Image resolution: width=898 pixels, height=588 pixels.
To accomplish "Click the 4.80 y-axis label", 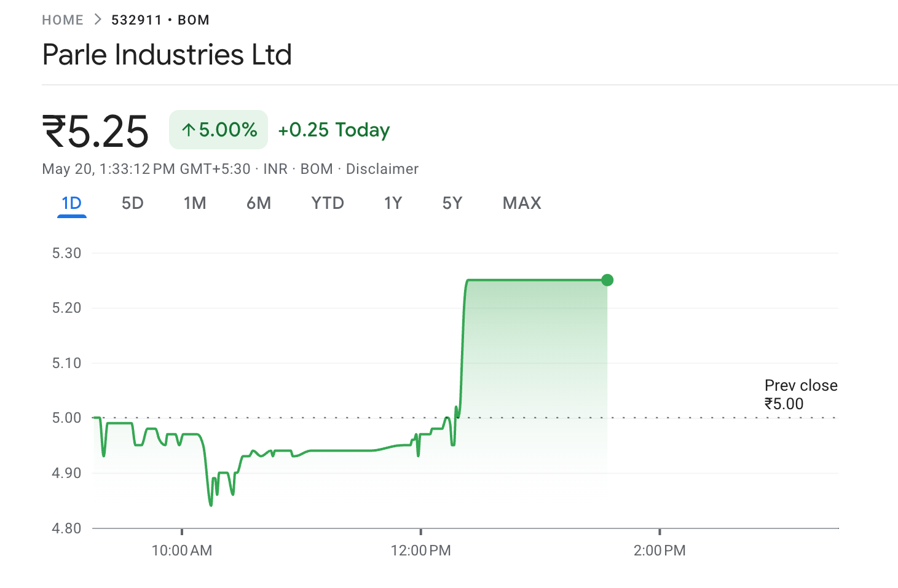I will tap(66, 528).
